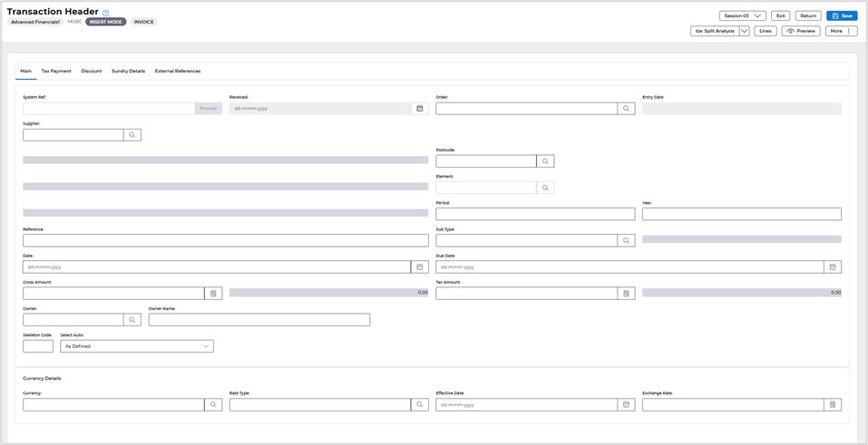Viewport: 868px width, 445px height.
Task: Click the help icon beside Transaction Header
Action: tap(106, 13)
